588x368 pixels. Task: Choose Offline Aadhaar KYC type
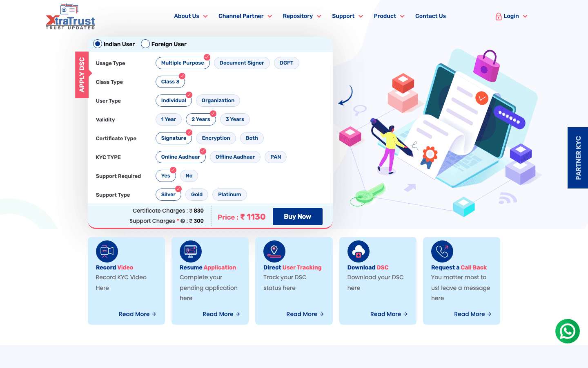coord(235,157)
